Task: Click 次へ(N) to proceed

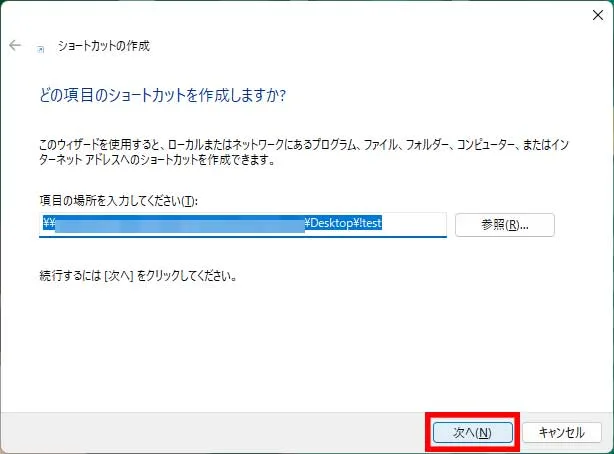Action: [x=472, y=432]
